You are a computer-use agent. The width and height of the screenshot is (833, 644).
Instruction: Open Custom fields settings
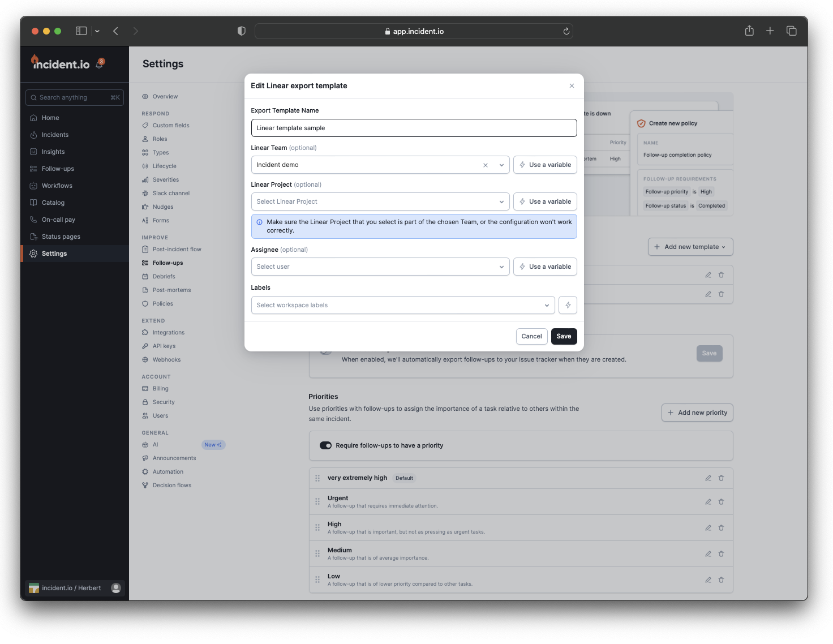coord(171,126)
